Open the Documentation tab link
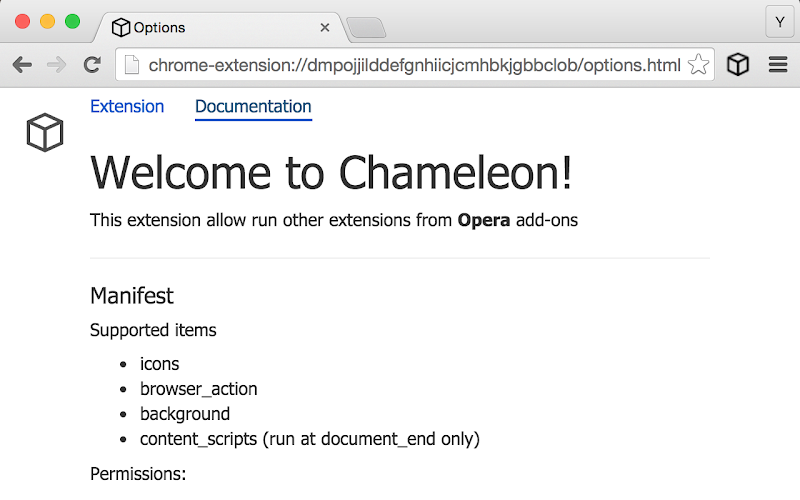The height and width of the screenshot is (500, 800). click(253, 107)
